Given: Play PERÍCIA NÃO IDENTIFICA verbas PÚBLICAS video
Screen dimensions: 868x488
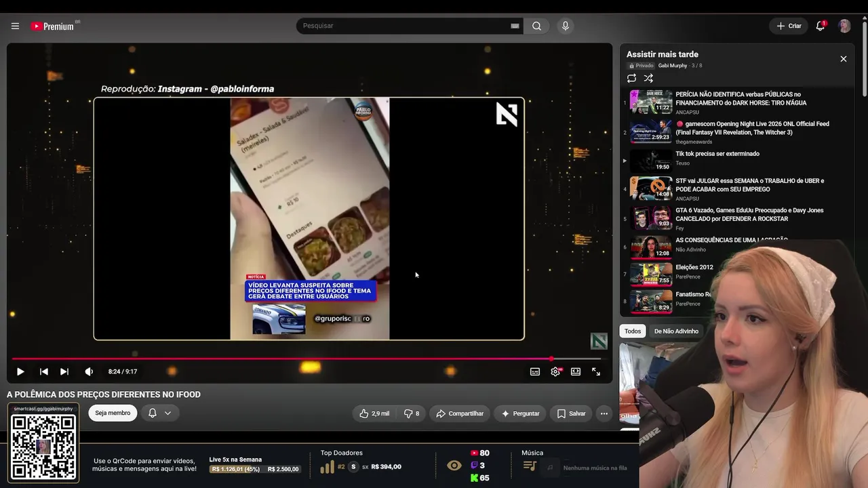Looking at the screenshot, I should pyautogui.click(x=741, y=98).
